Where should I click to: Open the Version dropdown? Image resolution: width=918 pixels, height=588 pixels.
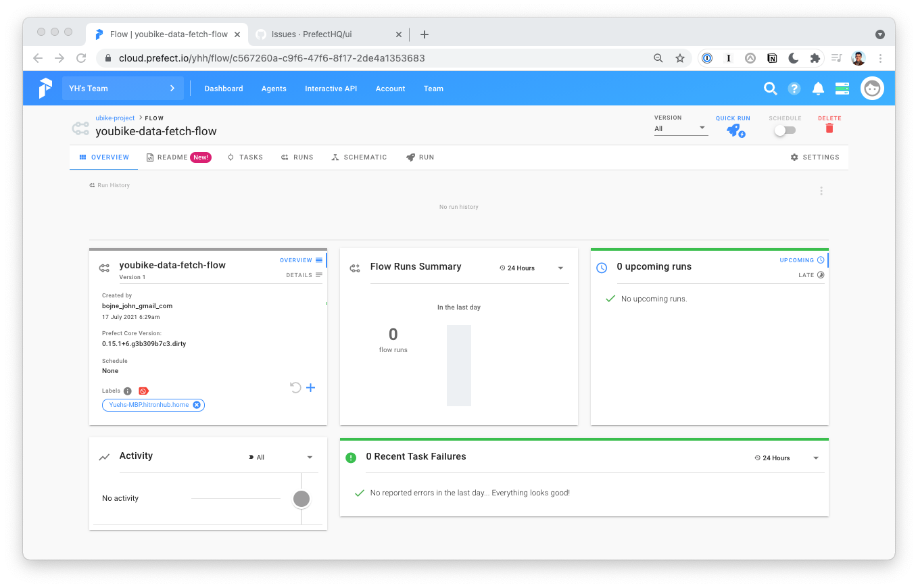point(681,128)
